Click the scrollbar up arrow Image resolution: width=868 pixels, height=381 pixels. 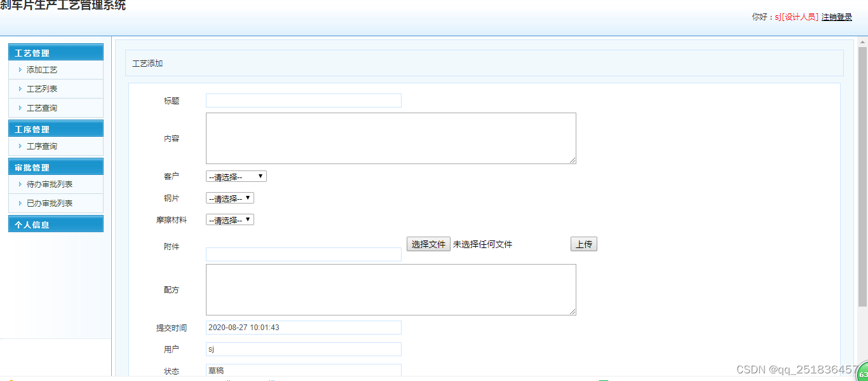pos(862,43)
